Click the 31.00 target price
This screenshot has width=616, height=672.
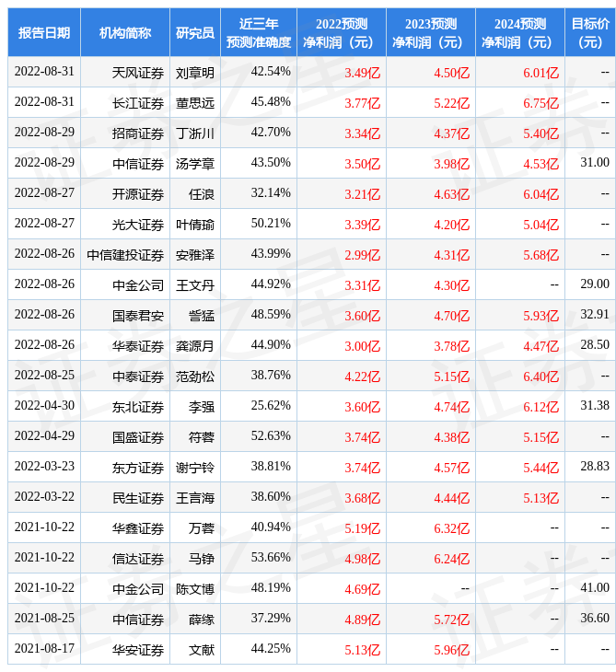point(595,162)
